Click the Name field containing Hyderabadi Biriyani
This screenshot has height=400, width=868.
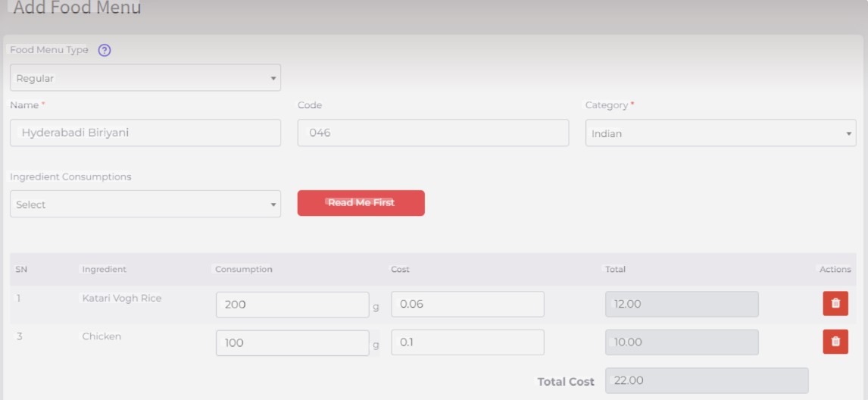145,133
